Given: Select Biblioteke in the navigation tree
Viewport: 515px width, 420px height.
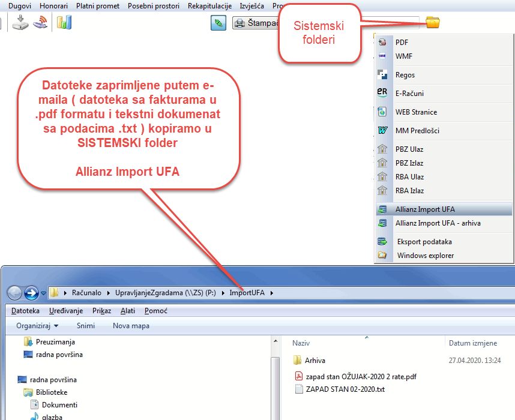Looking at the screenshot, I should [51, 392].
